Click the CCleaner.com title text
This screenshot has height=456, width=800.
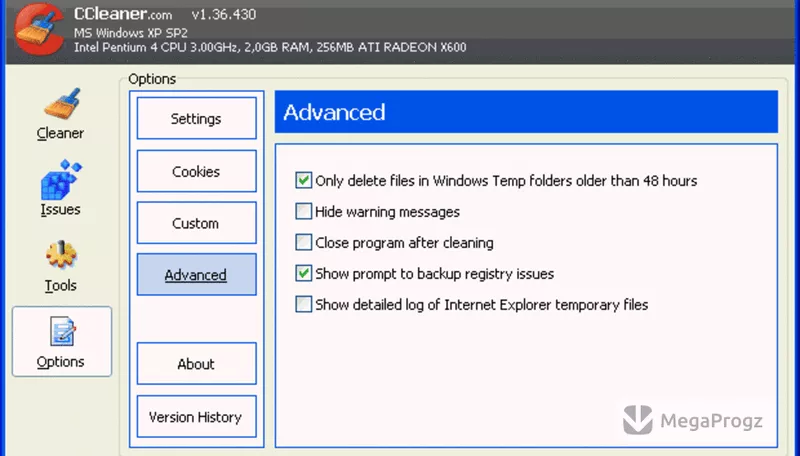pos(123,14)
